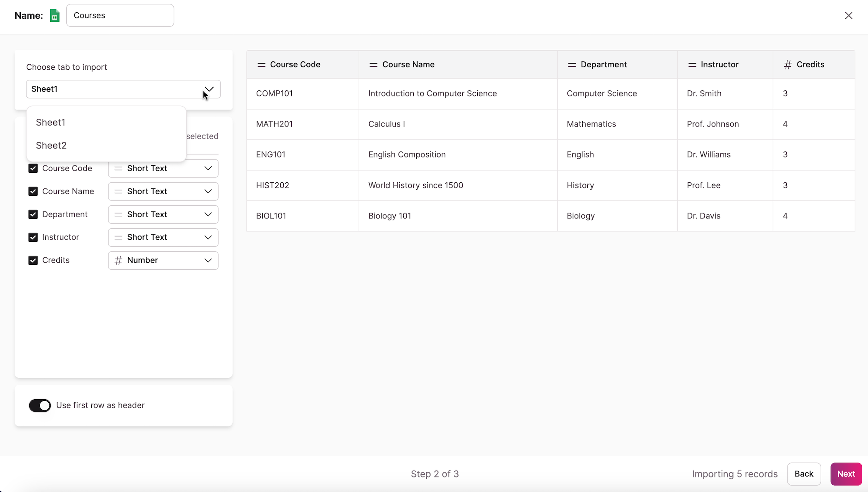Click the BIOL101 cell

(x=303, y=216)
